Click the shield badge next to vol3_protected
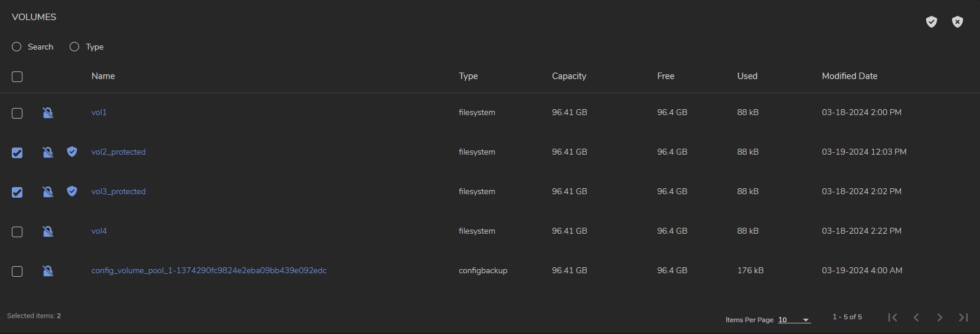Image resolution: width=980 pixels, height=334 pixels. 72,191
